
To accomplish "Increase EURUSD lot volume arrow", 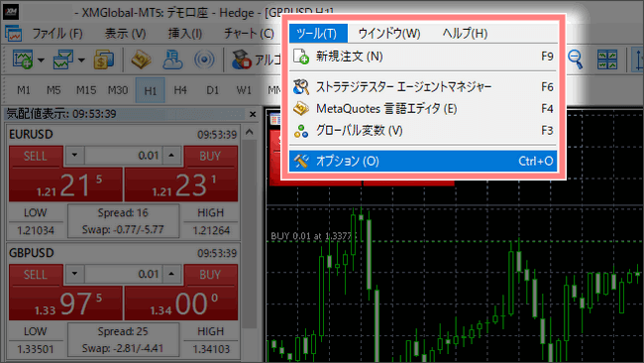I will pyautogui.click(x=171, y=156).
